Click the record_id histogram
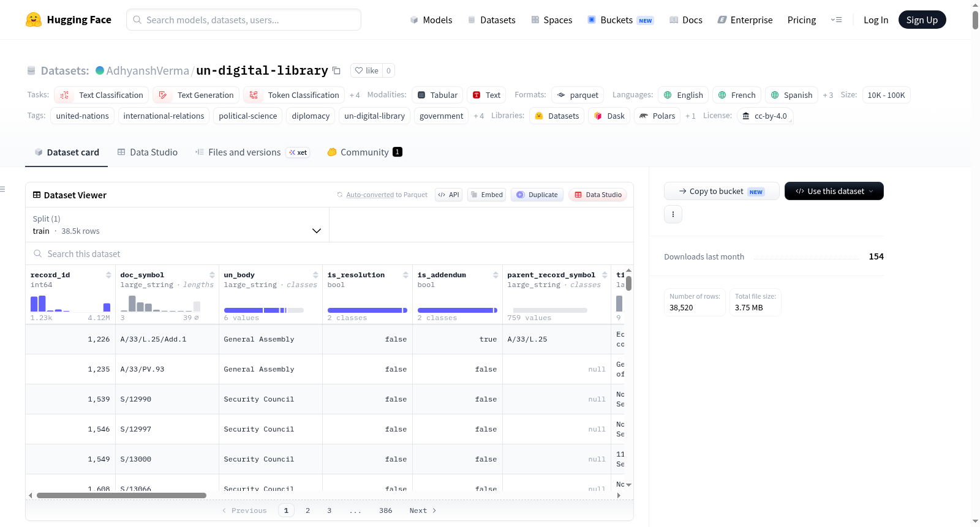980x527 pixels. pos(70,304)
